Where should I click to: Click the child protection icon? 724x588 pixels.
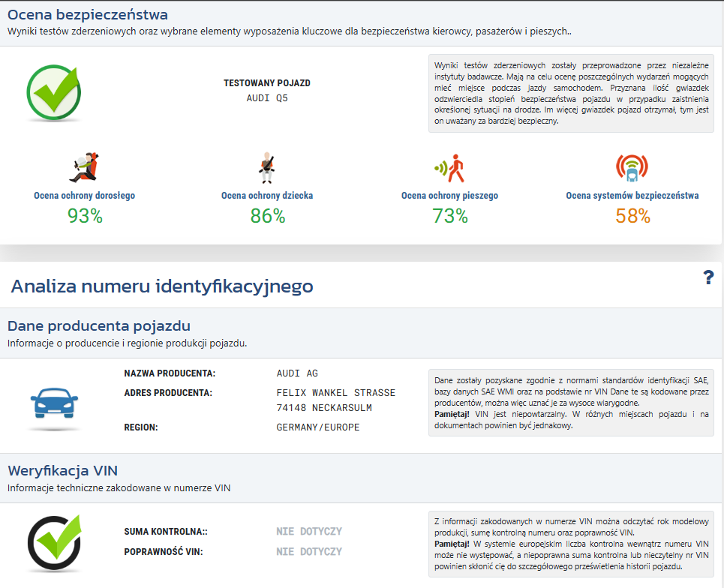coord(266,168)
